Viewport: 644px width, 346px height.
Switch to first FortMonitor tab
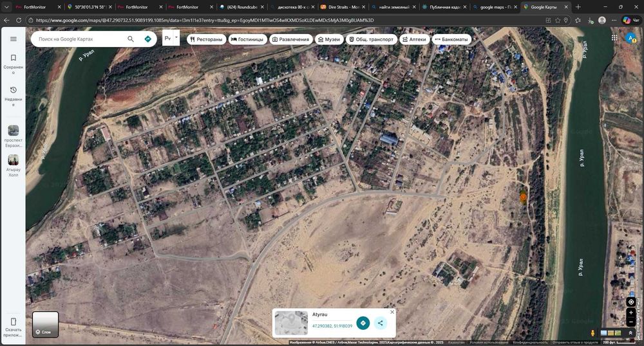35,7
